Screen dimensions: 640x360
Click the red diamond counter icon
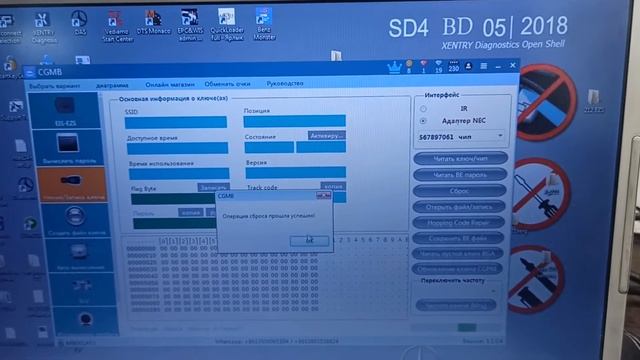424,66
